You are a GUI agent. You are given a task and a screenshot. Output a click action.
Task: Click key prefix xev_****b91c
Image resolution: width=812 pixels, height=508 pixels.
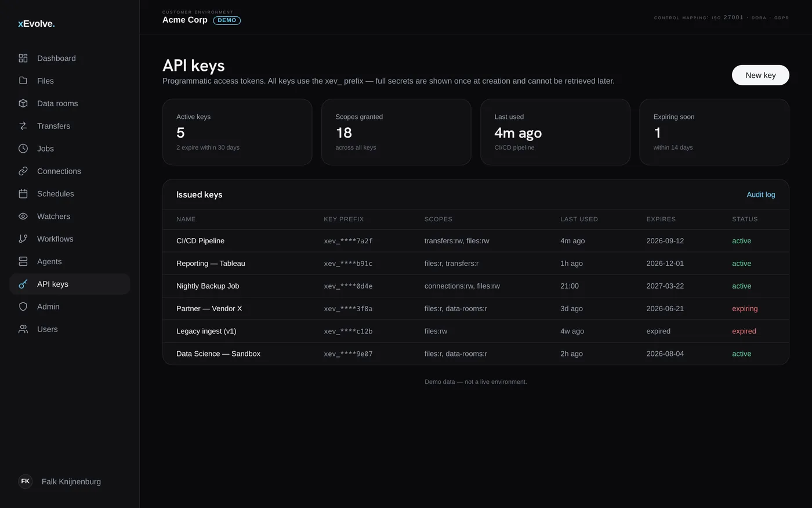pyautogui.click(x=348, y=264)
